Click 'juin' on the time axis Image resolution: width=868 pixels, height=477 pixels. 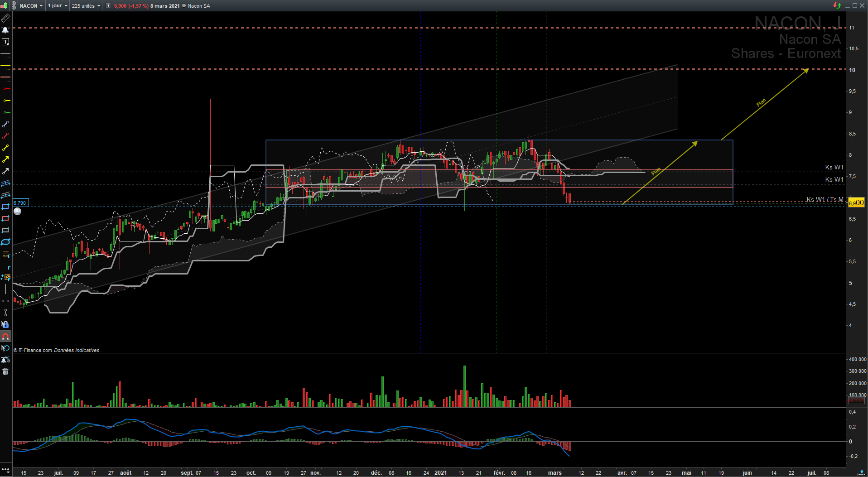click(747, 473)
